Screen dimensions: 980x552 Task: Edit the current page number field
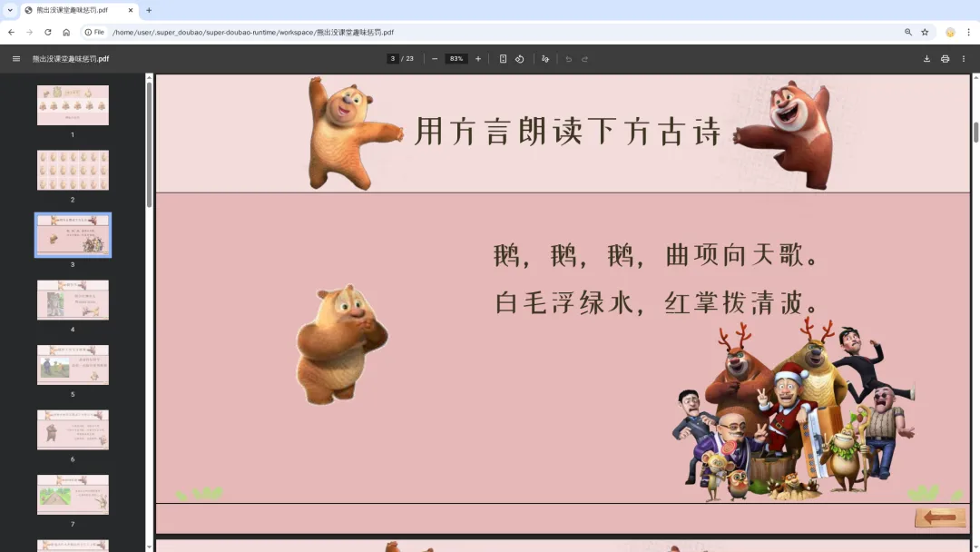[x=393, y=59]
